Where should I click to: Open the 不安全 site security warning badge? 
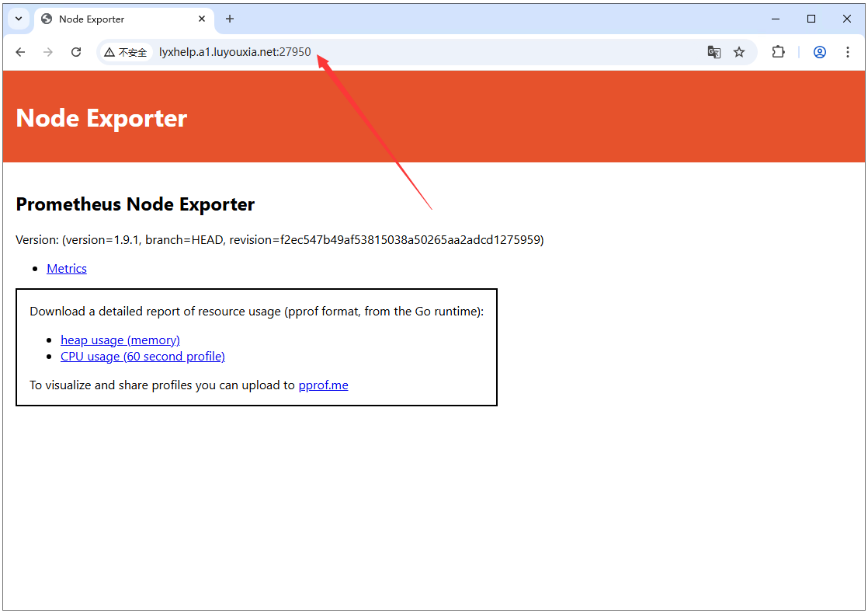tap(126, 52)
